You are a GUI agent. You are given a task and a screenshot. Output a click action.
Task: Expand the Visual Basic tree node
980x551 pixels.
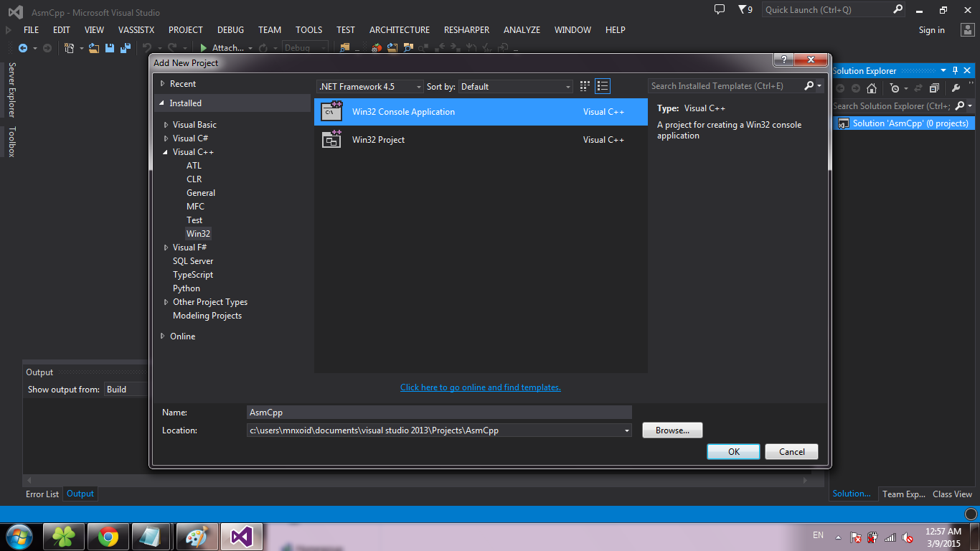tap(166, 125)
